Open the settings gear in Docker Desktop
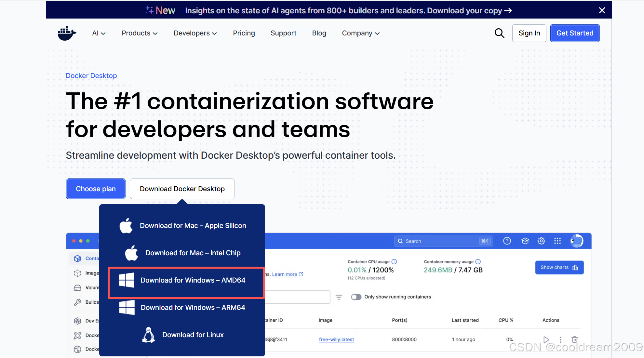644x358 pixels. pos(541,241)
